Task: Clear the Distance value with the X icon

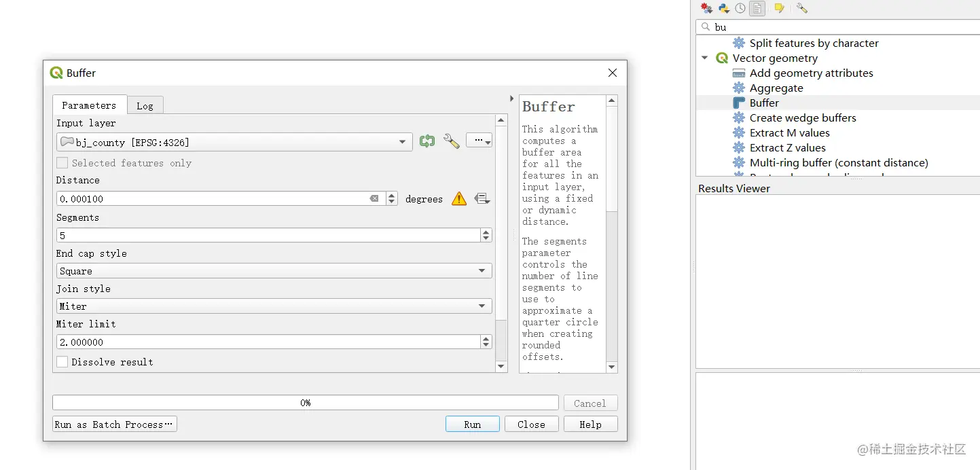Action: point(374,199)
